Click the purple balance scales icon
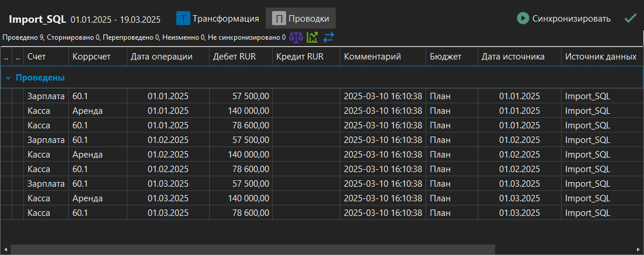 pyautogui.click(x=297, y=37)
